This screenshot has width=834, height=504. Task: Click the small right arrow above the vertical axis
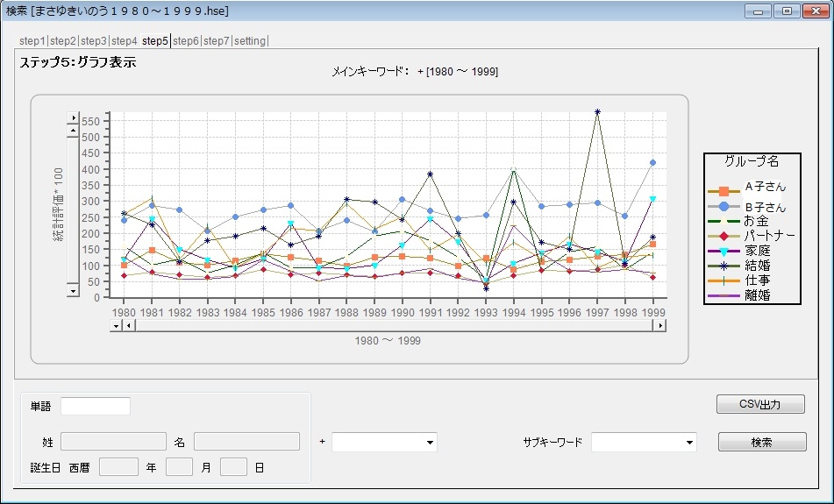click(x=74, y=117)
